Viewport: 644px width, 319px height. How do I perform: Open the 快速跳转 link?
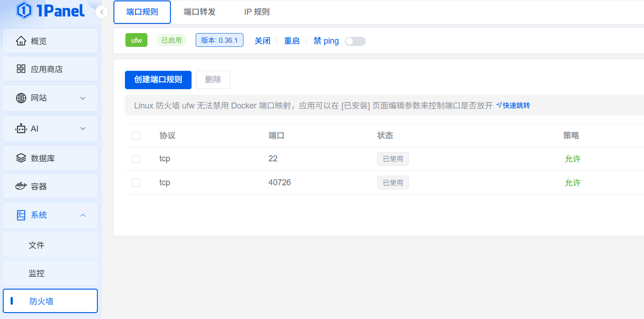pyautogui.click(x=515, y=105)
